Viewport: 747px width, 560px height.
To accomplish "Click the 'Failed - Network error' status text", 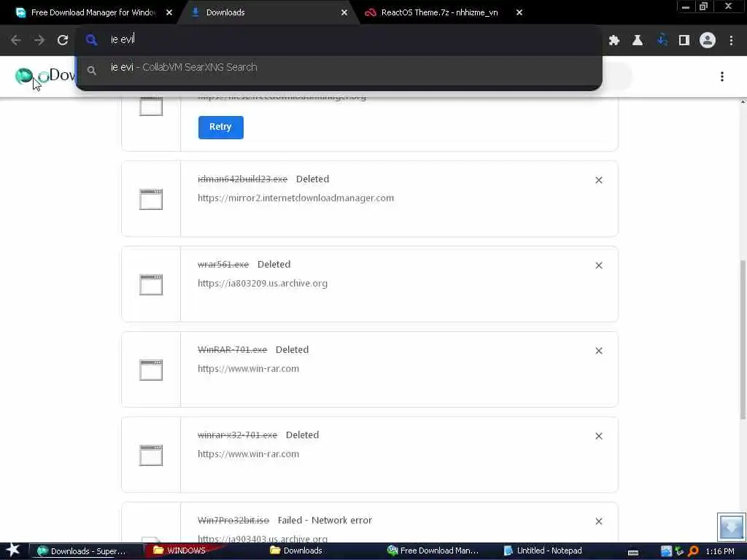I will pos(325,521).
